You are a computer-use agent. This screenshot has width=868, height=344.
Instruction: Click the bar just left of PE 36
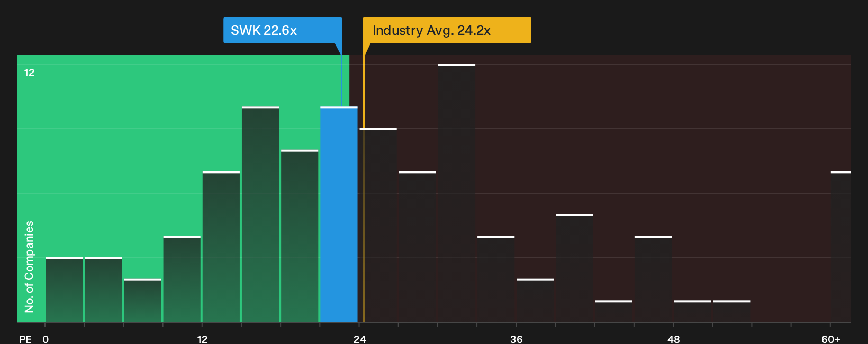click(496, 279)
